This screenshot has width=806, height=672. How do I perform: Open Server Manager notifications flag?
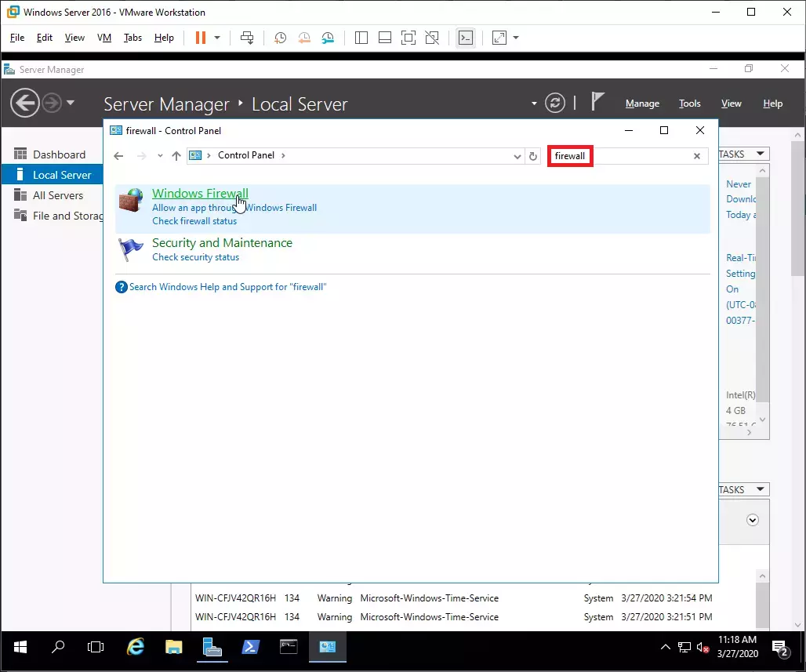(597, 101)
